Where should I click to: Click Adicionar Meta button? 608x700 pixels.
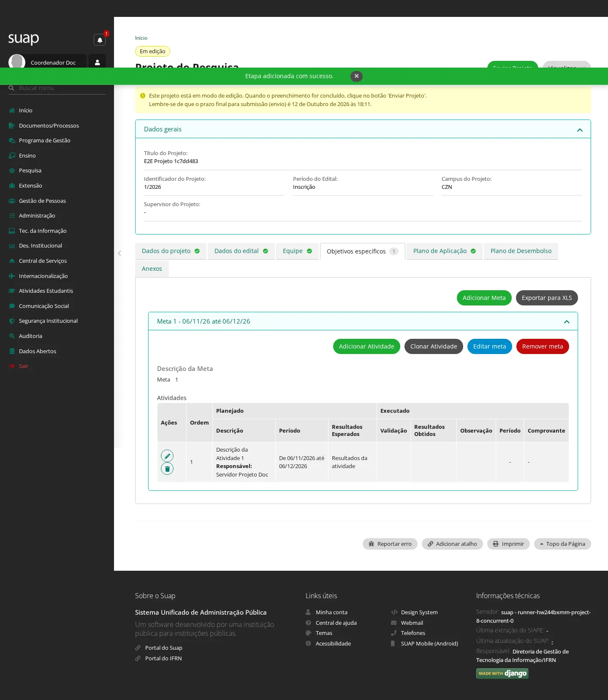(x=484, y=298)
